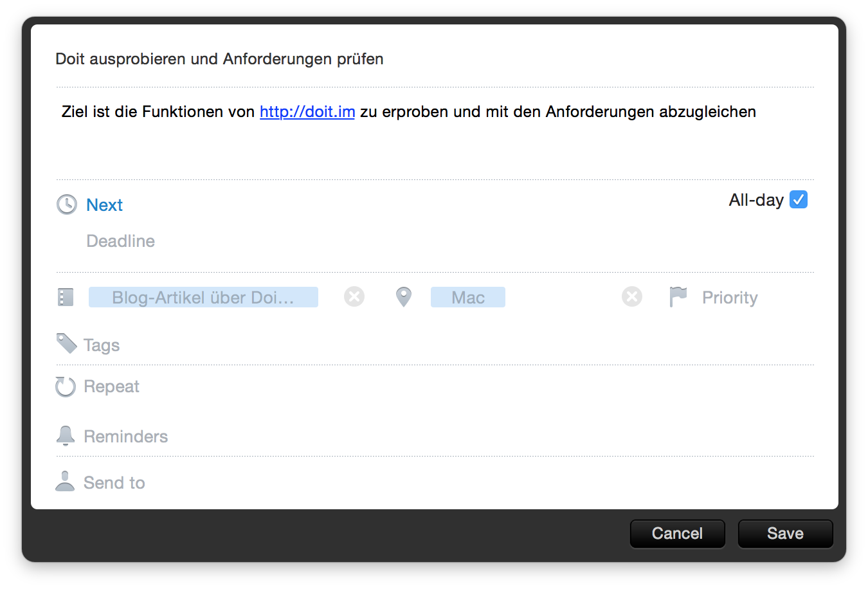The image size is (868, 589).
Task: Click the location pin context icon
Action: pos(404,297)
